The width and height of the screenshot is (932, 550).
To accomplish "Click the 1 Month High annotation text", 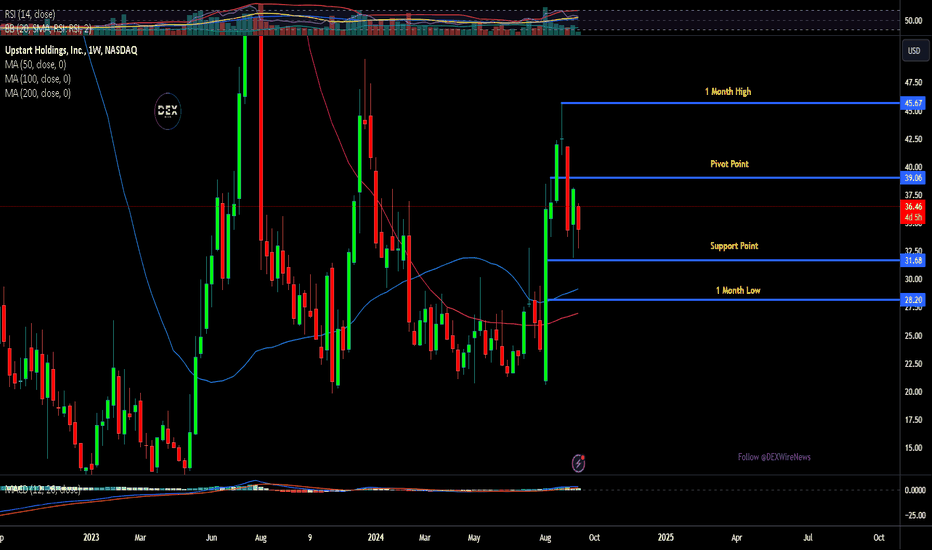I will click(728, 92).
